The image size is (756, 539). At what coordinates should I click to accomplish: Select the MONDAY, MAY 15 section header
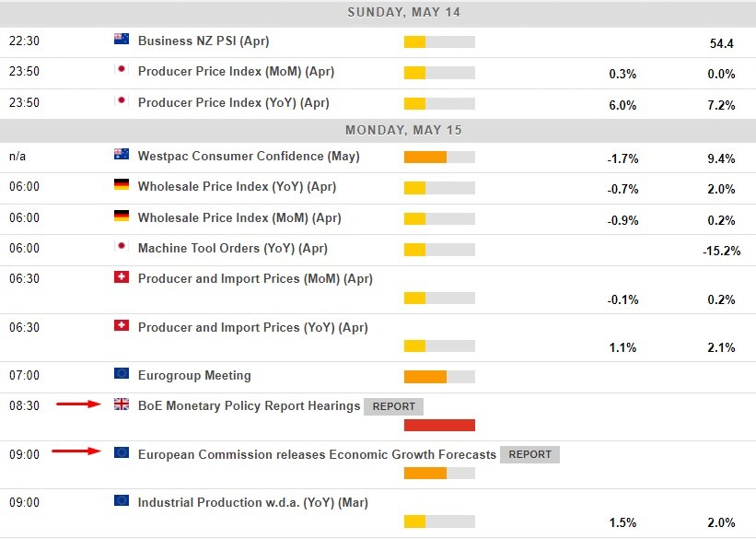[403, 130]
